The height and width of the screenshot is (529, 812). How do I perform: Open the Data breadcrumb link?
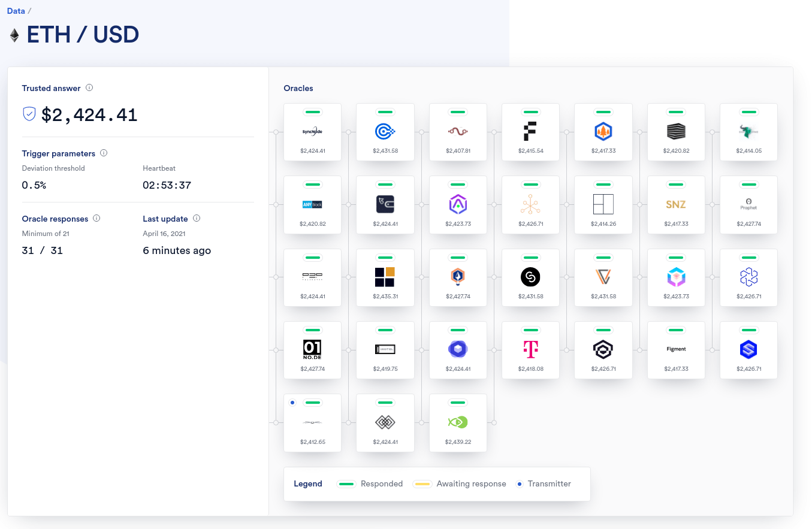coord(16,10)
